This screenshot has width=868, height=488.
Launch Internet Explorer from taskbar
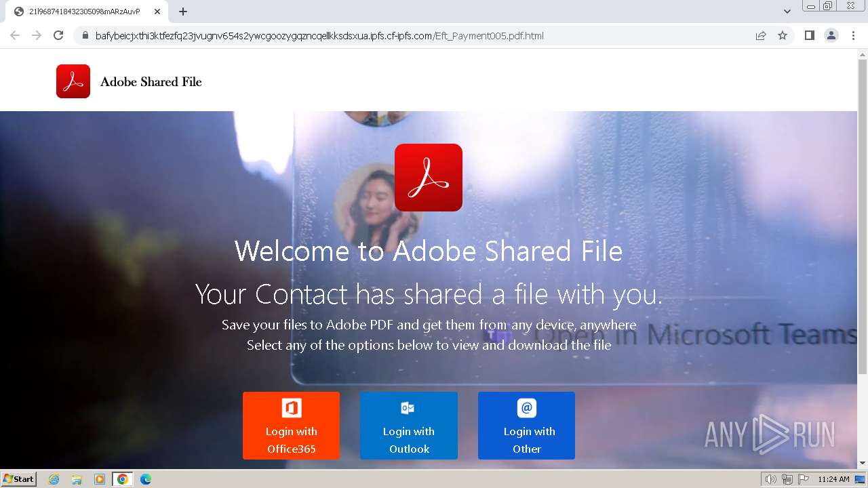(54, 479)
